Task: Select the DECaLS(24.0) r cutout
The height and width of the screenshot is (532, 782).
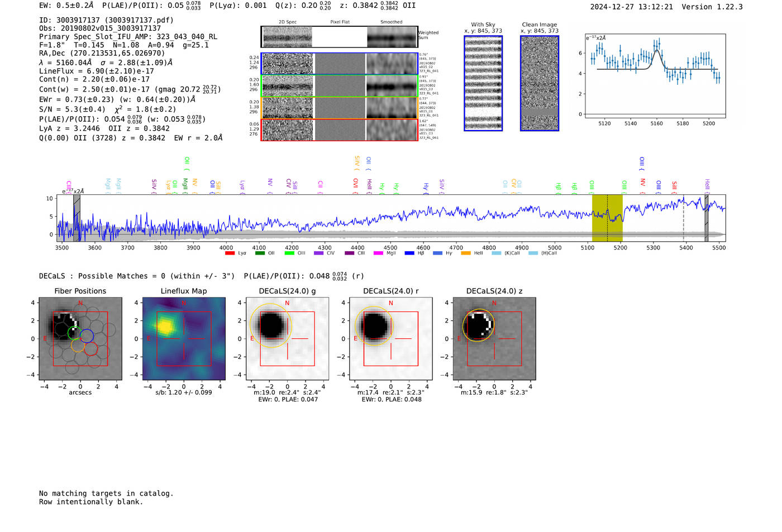Action: tap(391, 339)
